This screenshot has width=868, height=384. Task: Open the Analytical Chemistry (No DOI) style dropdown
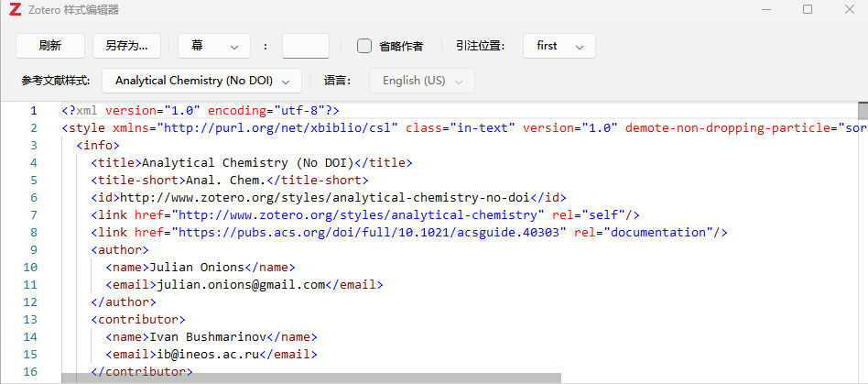[x=201, y=81]
